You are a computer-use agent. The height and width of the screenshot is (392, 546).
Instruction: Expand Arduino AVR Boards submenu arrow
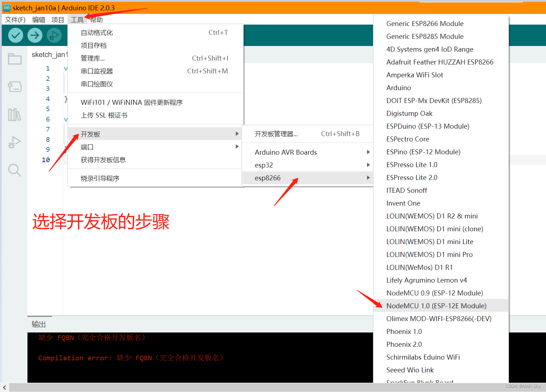368,152
